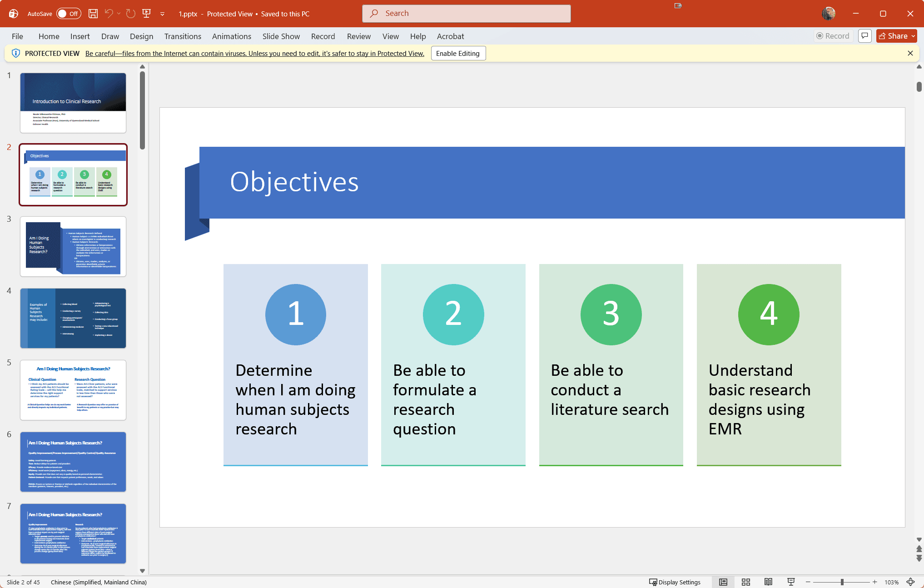Click the zoom slider handle

[842, 582]
